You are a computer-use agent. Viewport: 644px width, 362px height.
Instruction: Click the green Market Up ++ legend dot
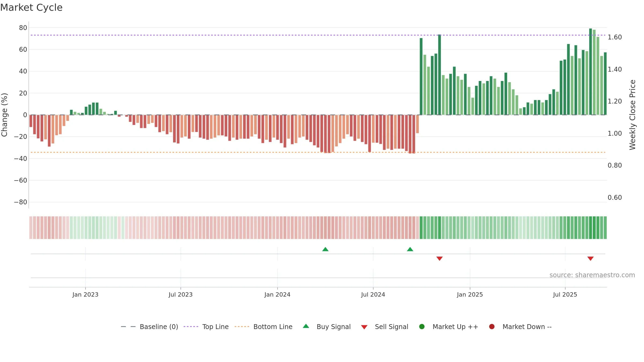[422, 327]
